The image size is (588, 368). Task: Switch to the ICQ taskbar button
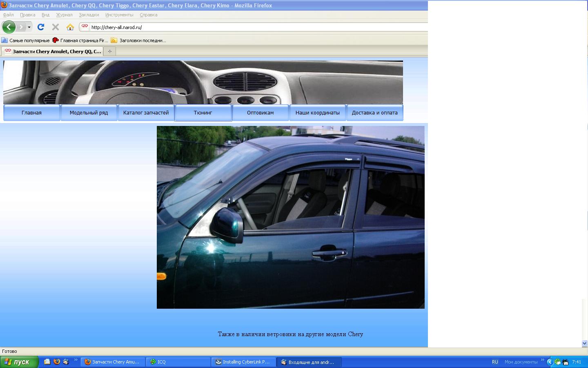pyautogui.click(x=178, y=362)
